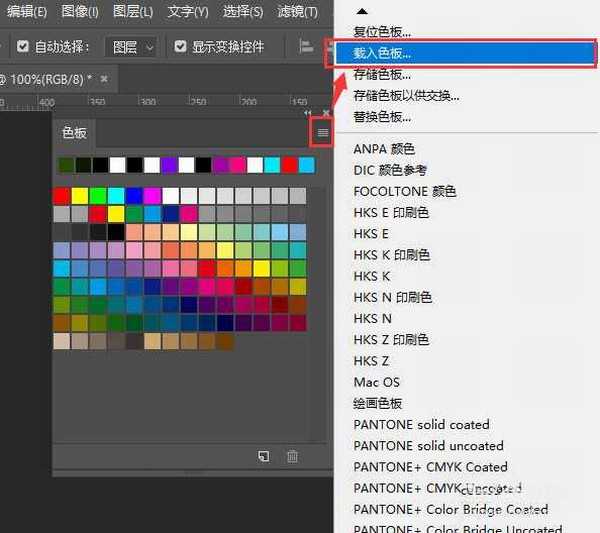This screenshot has height=533, width=600.
Task: Open the 图层(L) menu
Action: pyautogui.click(x=133, y=12)
